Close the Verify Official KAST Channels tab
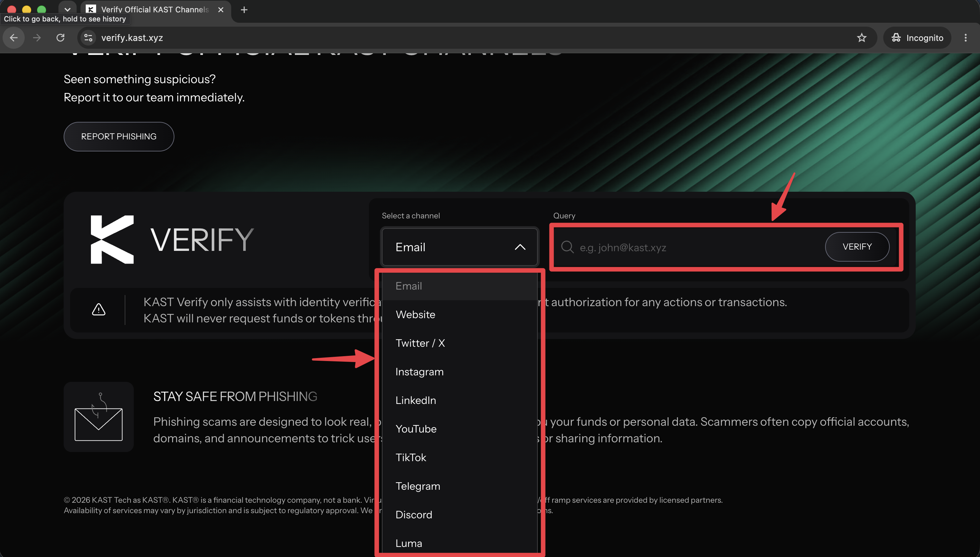This screenshot has height=557, width=980. [220, 10]
